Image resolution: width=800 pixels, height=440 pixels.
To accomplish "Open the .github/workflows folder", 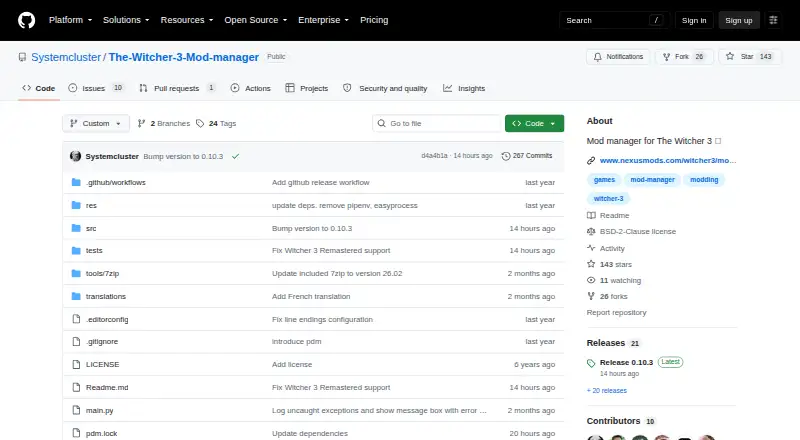I will [x=116, y=182].
